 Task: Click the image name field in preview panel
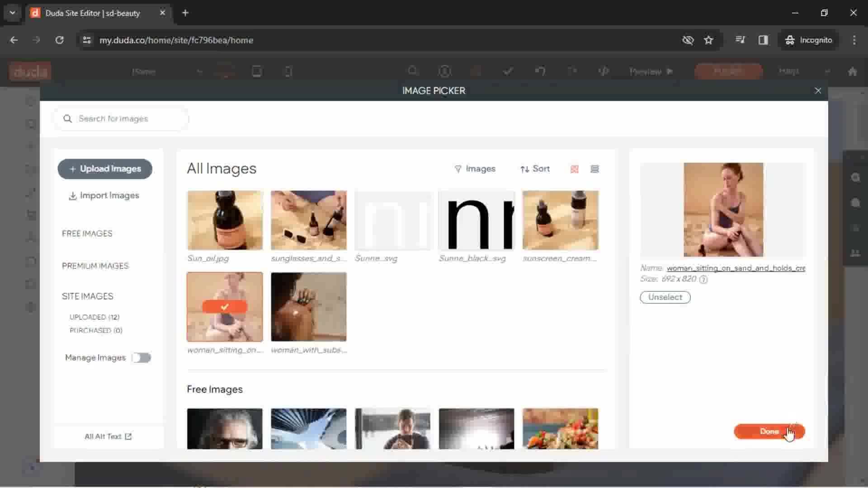pos(736,268)
